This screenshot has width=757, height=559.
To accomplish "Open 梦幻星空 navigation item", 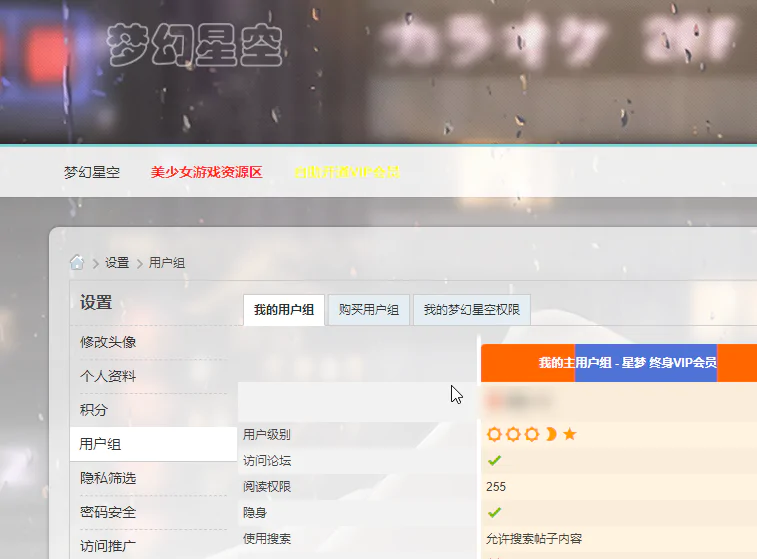I will click(x=92, y=172).
